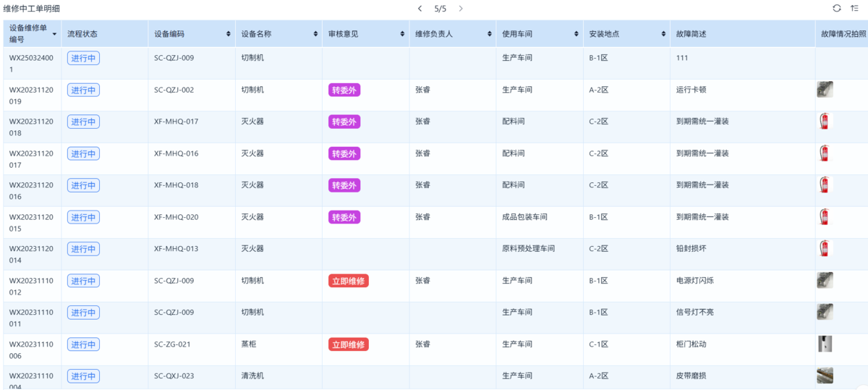
Task: Click 进行中 status for WX20231120014
Action: pos(83,249)
